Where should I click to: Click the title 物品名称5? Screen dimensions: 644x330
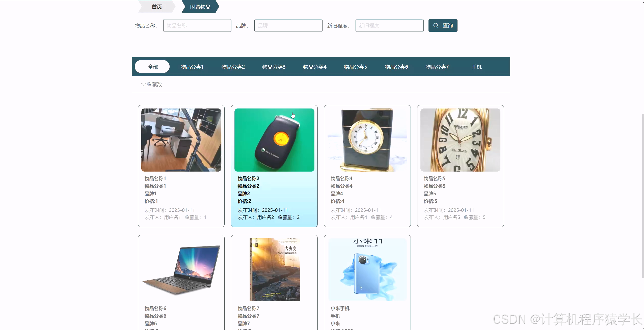pyautogui.click(x=434, y=178)
